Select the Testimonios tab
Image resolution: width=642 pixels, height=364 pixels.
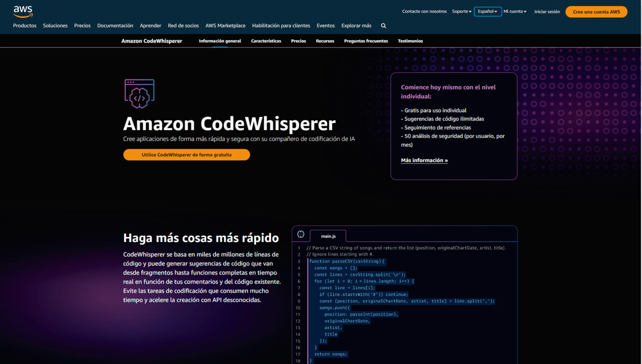click(x=410, y=41)
